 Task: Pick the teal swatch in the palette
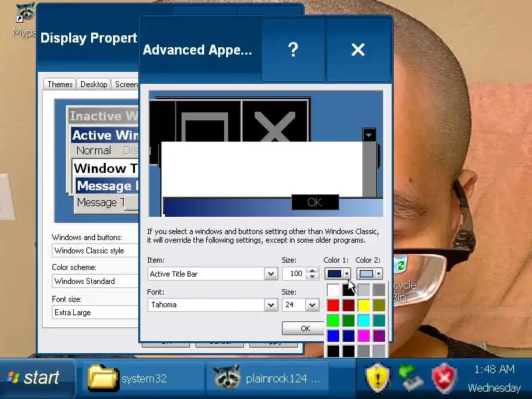[x=379, y=321]
